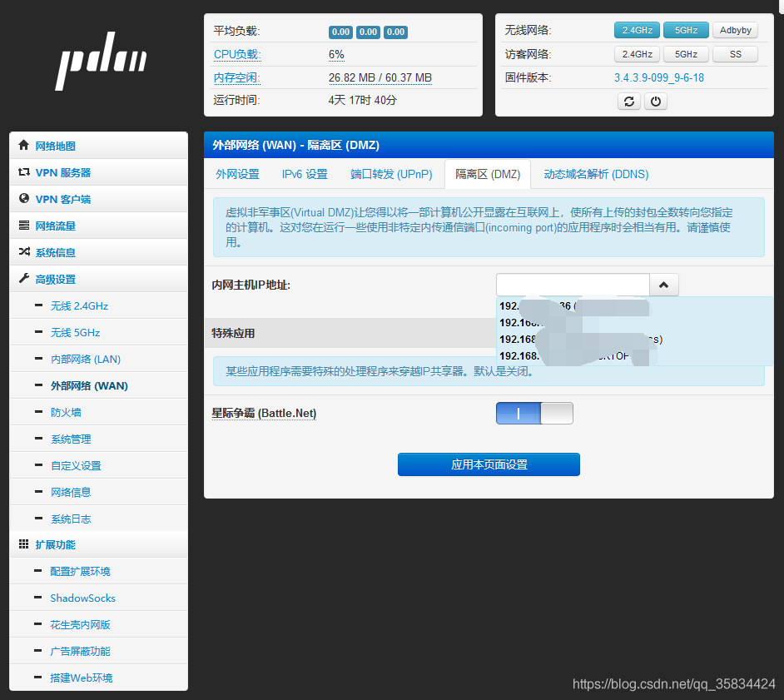Open 搭建Web环境 page

tap(98, 678)
